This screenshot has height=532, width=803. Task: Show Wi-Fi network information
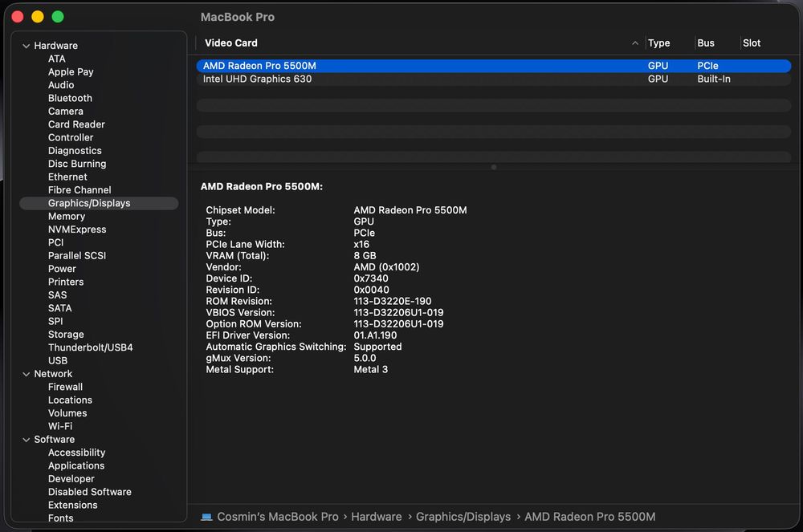(x=60, y=426)
